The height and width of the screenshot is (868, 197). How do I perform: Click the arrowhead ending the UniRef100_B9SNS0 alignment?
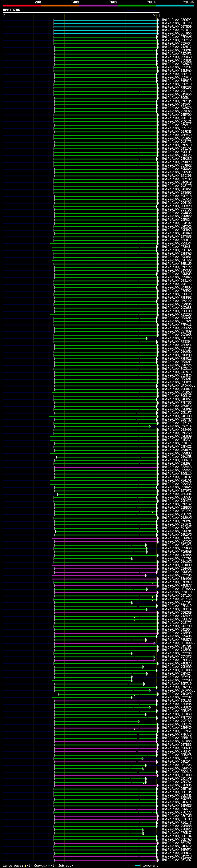pos(147,548)
